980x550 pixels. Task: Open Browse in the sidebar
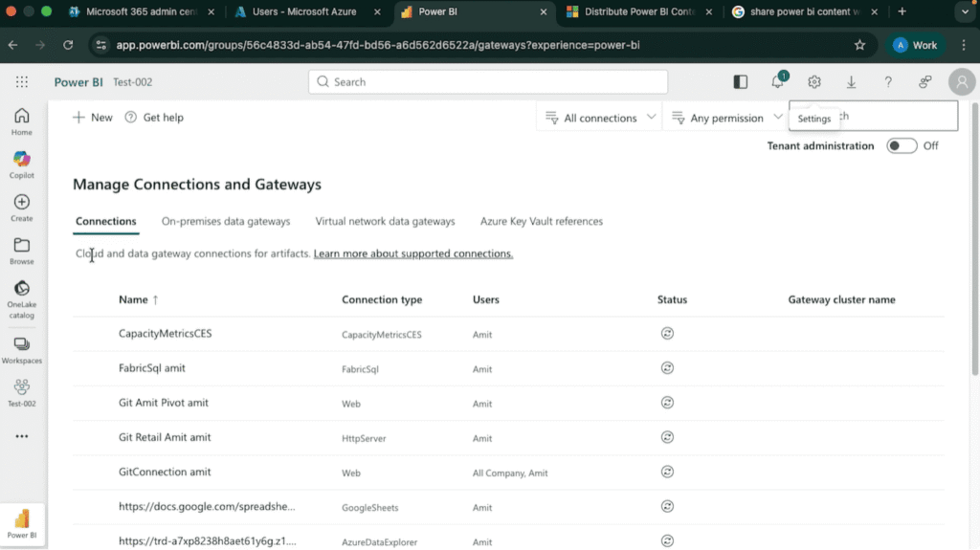(22, 251)
